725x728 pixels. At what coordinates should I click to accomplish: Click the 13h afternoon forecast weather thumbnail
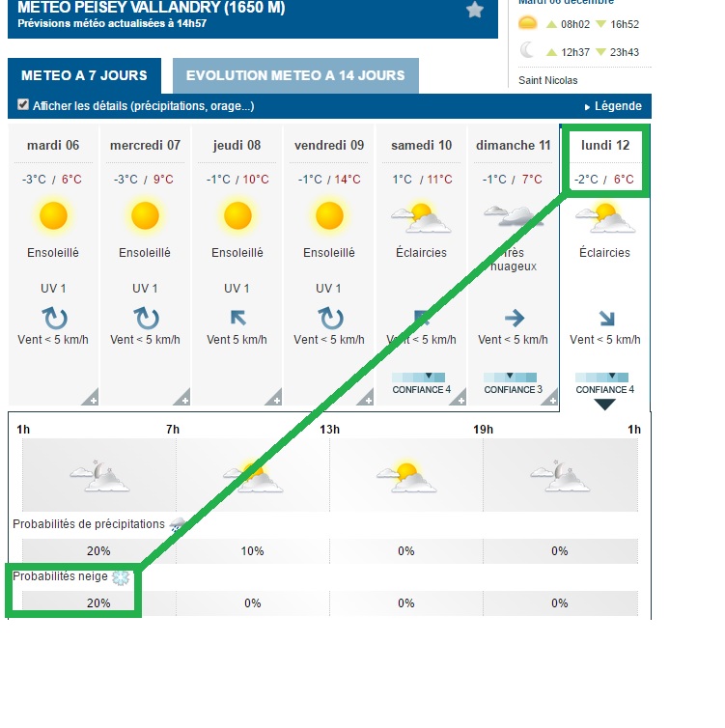[406, 473]
